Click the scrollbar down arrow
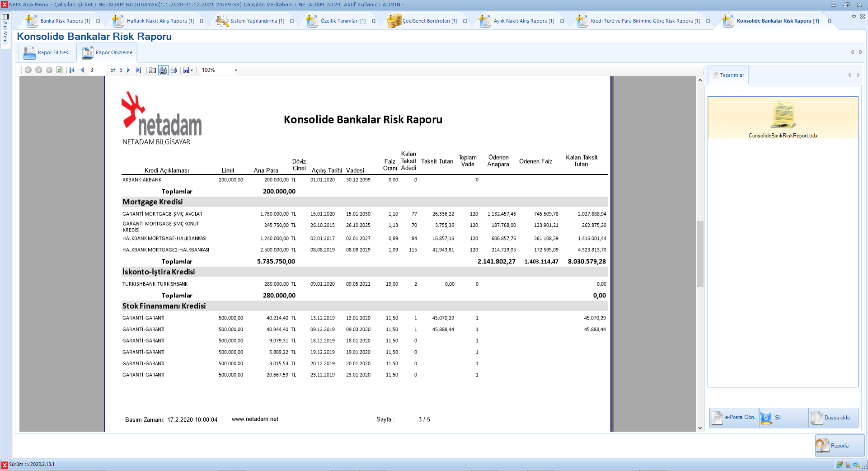Image resolution: width=868 pixels, height=471 pixels. [700, 428]
